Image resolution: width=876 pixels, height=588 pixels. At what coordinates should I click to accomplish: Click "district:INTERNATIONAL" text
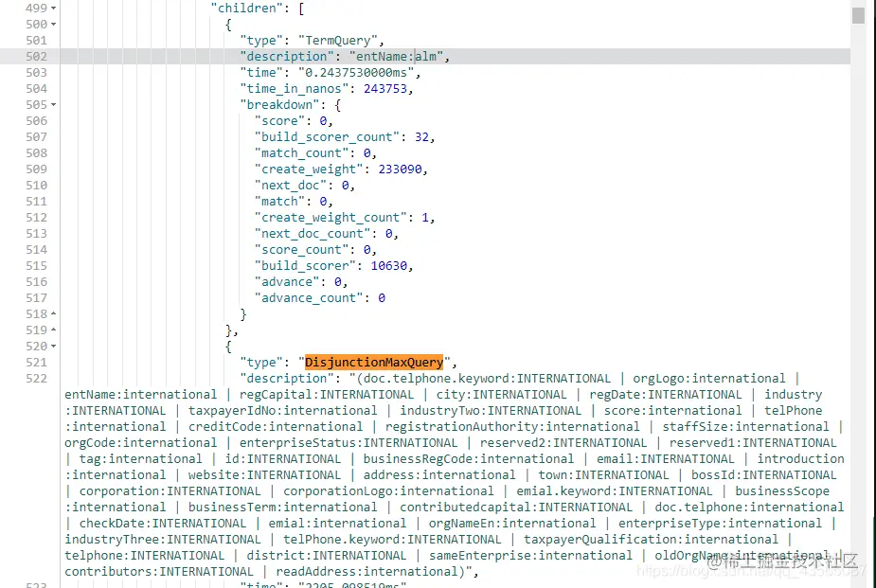tap(327, 556)
